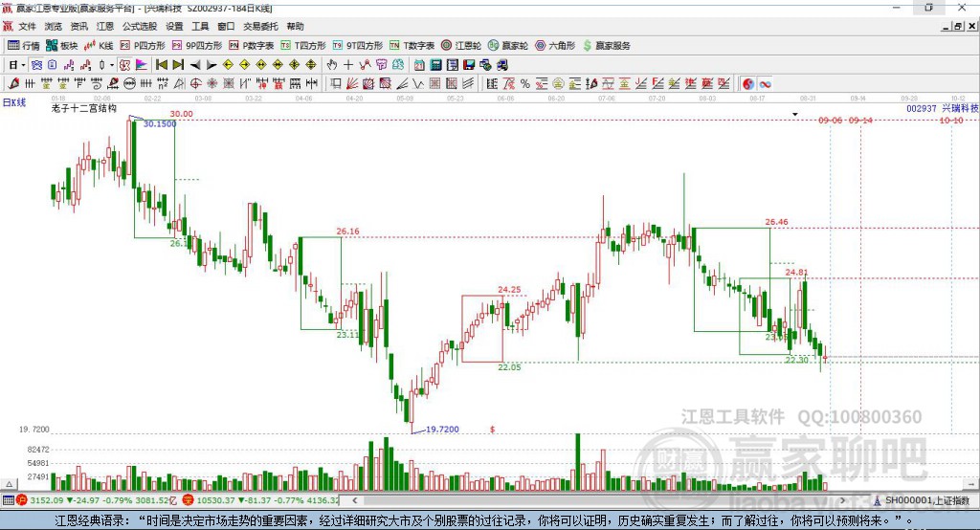The height and width of the screenshot is (530, 980).
Task: Open the T数字表 tool
Action: click(x=412, y=46)
